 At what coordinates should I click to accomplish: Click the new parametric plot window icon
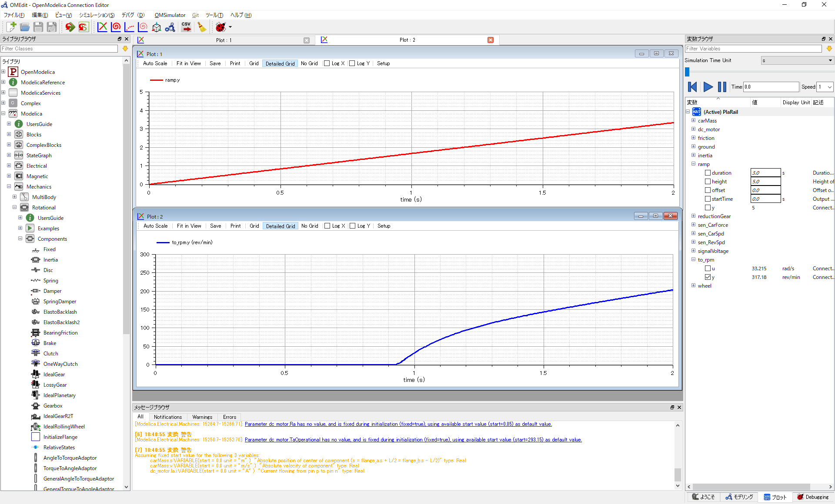click(x=116, y=27)
